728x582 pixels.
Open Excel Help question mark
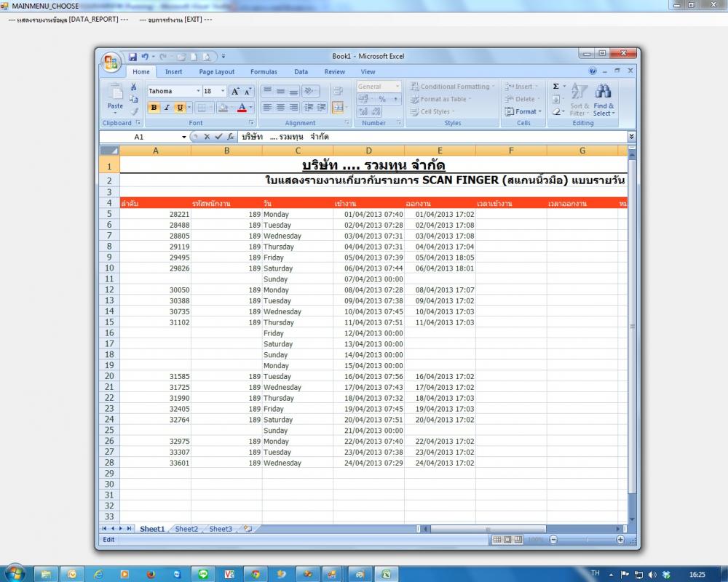coord(593,71)
